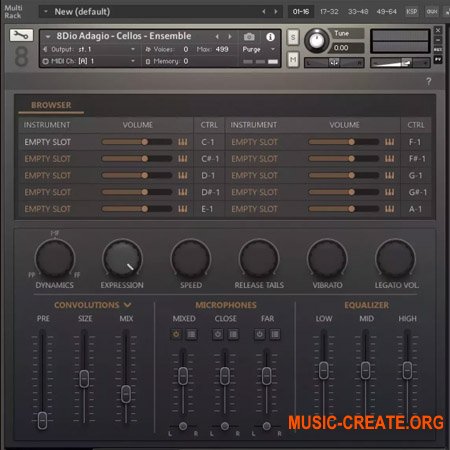Image resolution: width=450 pixels, height=450 pixels.
Task: Expand the Convolutions dropdown chevron
Action: [128, 305]
